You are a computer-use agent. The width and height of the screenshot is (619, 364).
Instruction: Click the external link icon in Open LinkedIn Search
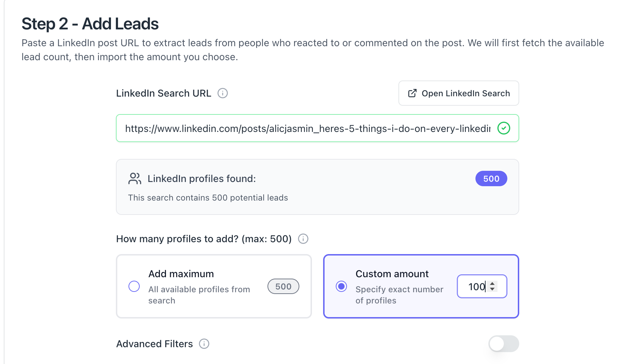coord(412,93)
